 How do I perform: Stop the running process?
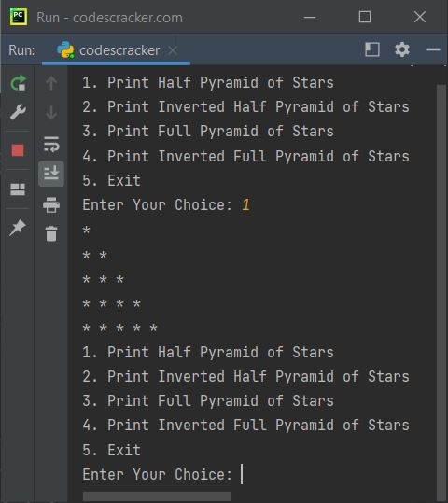tap(18, 150)
